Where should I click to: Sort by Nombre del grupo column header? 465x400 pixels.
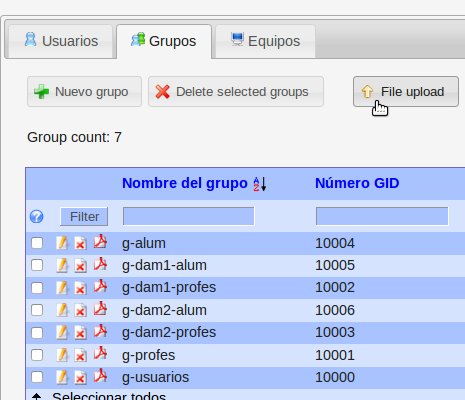point(185,183)
